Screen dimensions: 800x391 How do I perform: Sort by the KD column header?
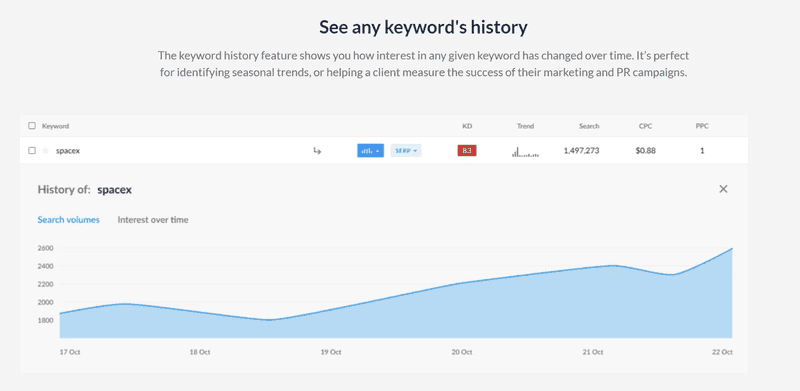click(467, 126)
